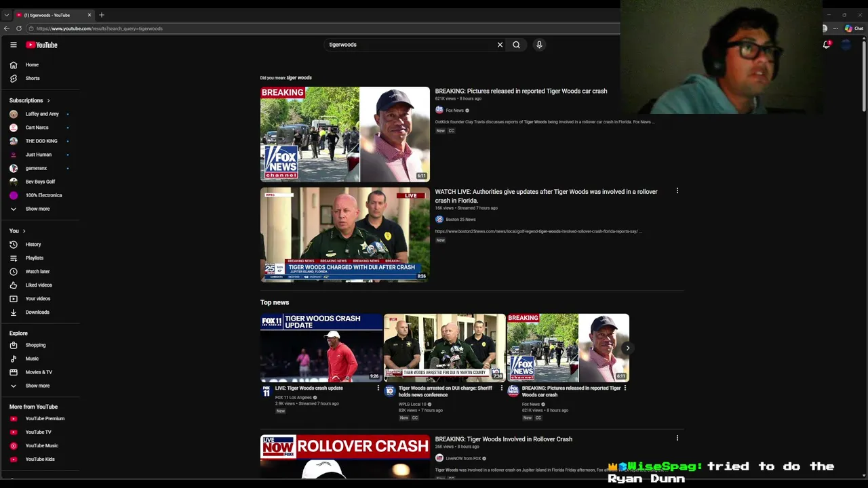
Task: Select the tigerwoods - YouTube browser tab
Action: pyautogui.click(x=54, y=15)
